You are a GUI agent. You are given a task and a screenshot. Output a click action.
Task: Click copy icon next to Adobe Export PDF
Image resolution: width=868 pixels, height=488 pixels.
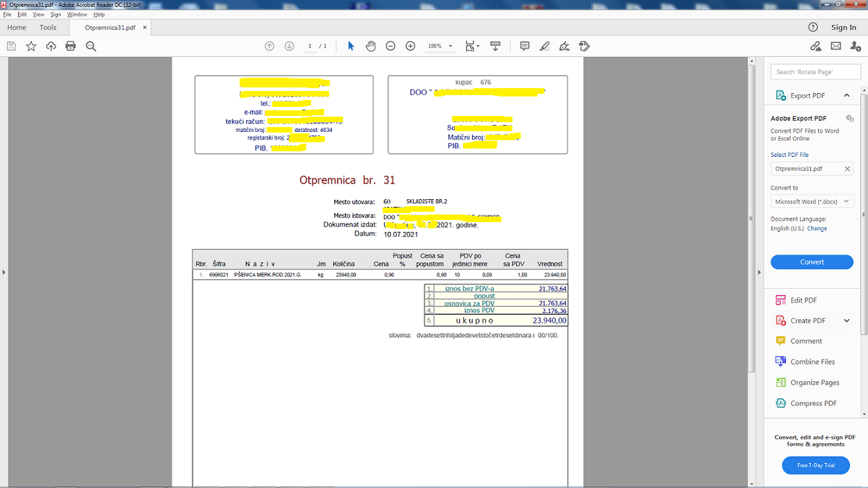tap(849, 119)
